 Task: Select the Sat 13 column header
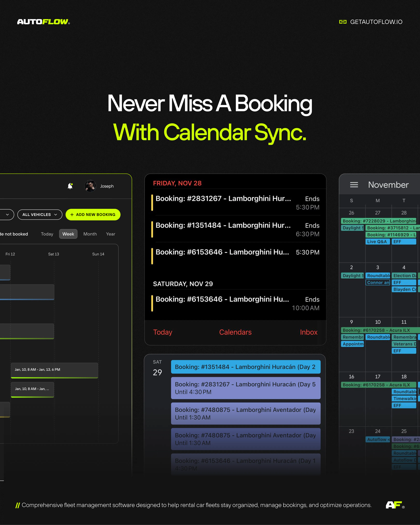54,254
